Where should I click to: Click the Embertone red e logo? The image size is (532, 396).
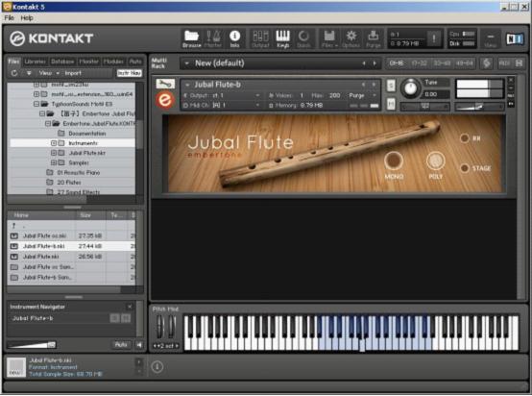coord(165,100)
